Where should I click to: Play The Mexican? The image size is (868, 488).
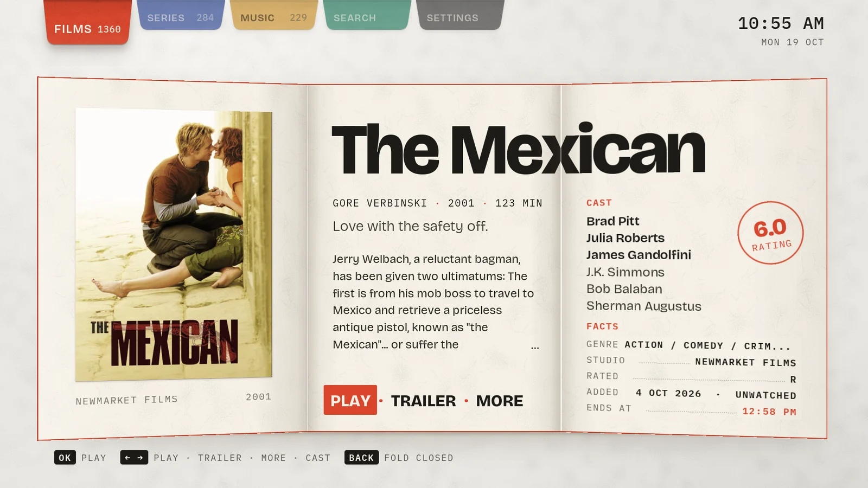pos(350,400)
